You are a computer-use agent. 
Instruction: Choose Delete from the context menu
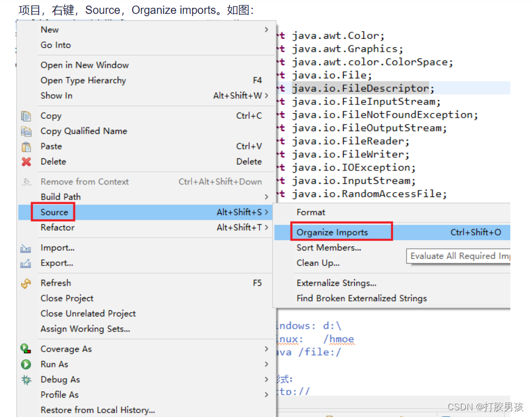click(146, 162)
